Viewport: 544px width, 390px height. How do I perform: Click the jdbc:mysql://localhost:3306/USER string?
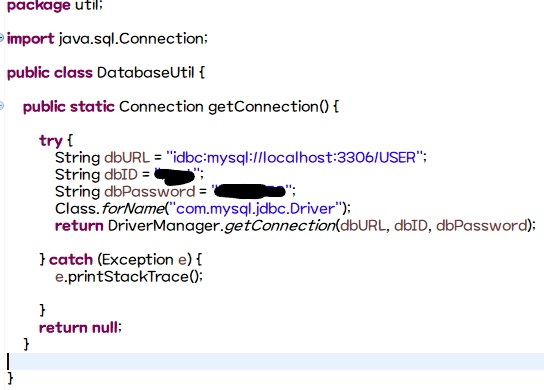[x=295, y=158]
